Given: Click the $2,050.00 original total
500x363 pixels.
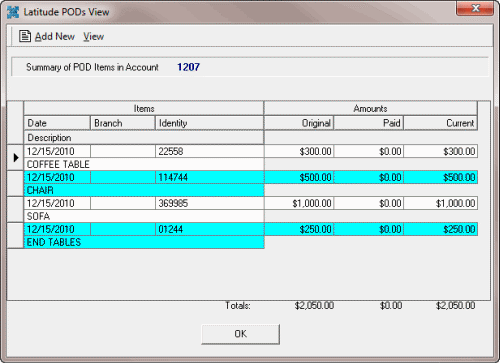Looking at the screenshot, I should [314, 305].
